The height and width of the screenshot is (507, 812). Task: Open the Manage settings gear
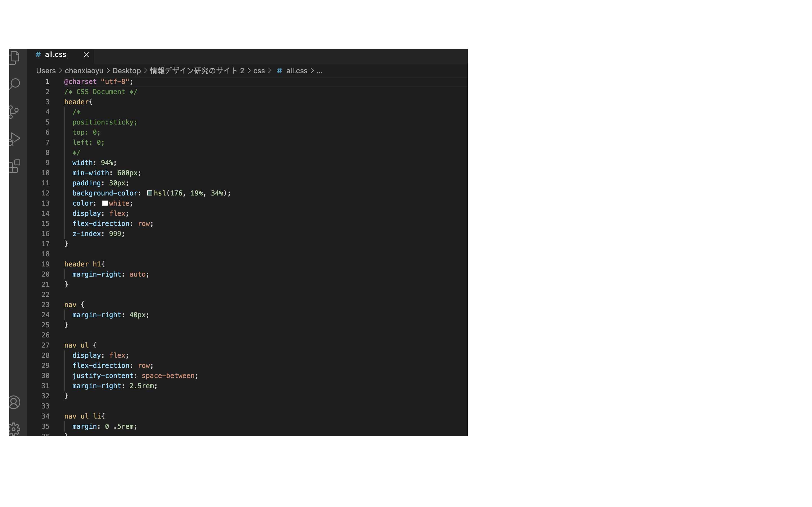point(14,429)
